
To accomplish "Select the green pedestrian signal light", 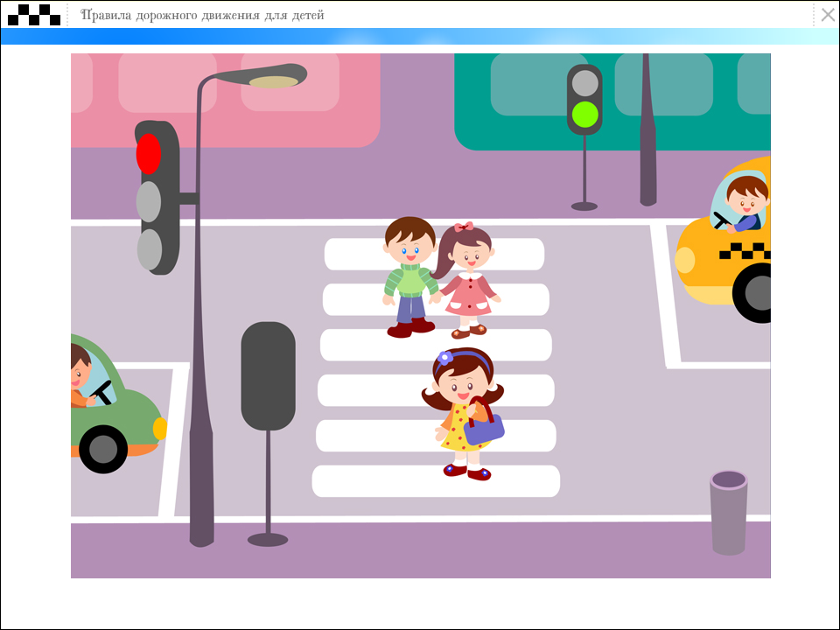I will [x=584, y=115].
